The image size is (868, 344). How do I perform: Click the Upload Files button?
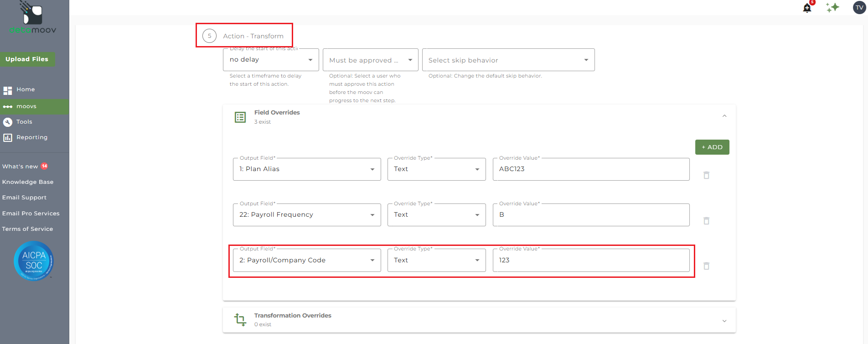[27, 59]
